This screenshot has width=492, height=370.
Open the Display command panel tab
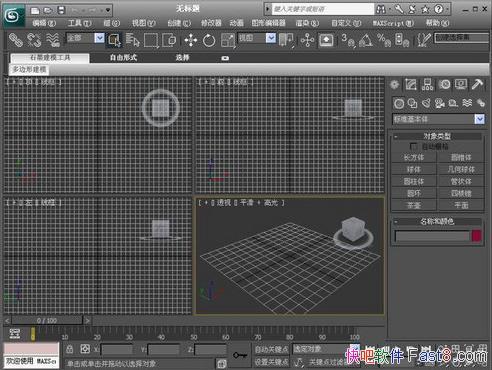[461, 84]
